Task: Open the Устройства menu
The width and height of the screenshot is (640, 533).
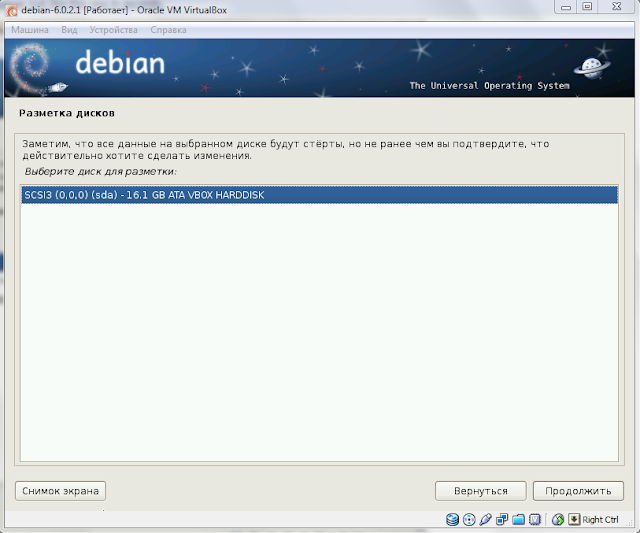Action: (113, 30)
